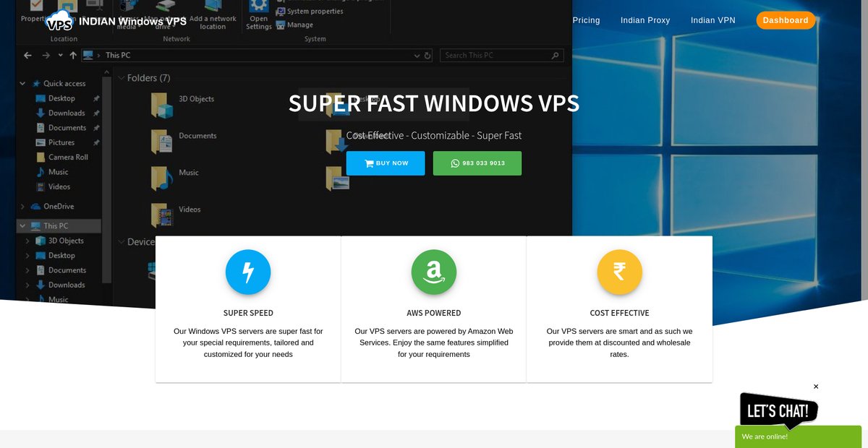
Task: Click the yellow rupee symbol icon
Action: 620,272
